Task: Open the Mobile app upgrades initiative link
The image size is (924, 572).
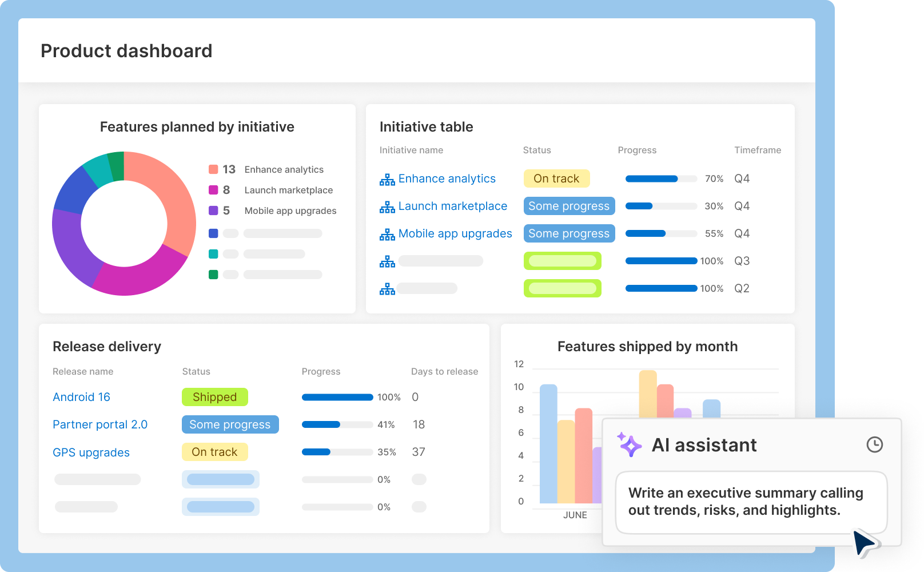Action: (455, 233)
